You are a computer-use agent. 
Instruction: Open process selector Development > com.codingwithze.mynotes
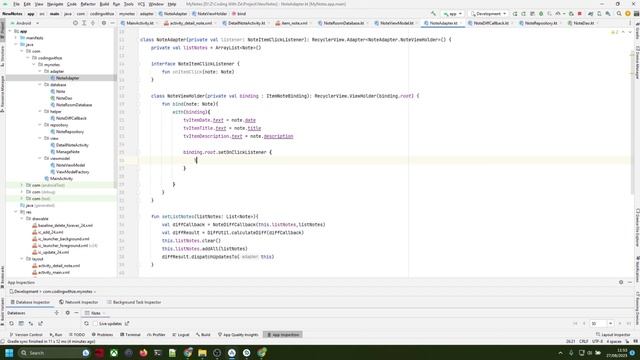53,291
